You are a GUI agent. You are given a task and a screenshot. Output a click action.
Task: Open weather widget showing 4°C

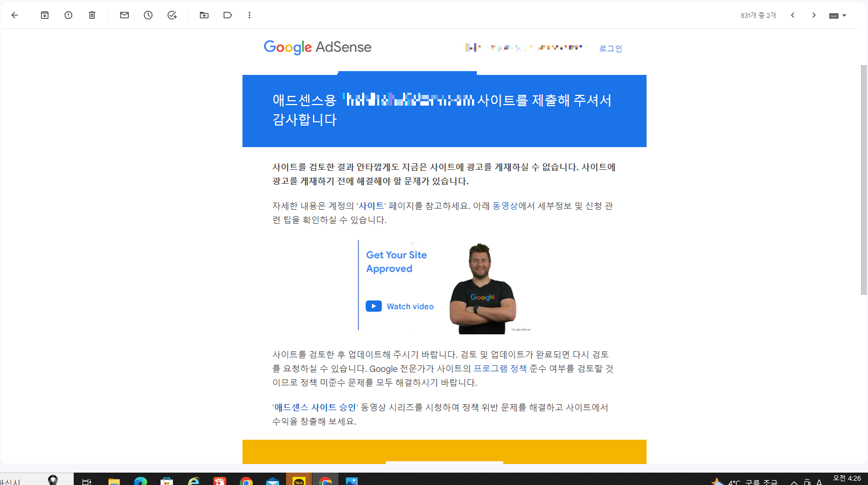tap(745, 481)
